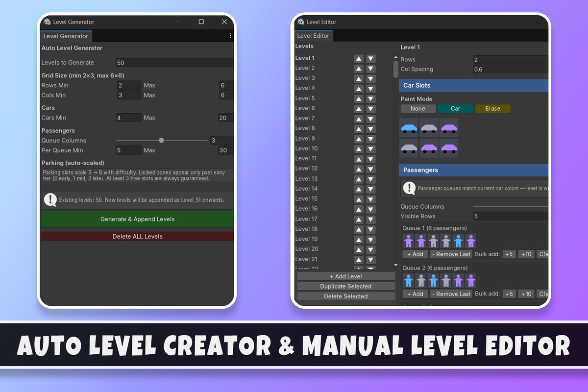This screenshot has width=588, height=392.
Task: Click the last purple passenger in Queue 2
Action: pos(470,281)
